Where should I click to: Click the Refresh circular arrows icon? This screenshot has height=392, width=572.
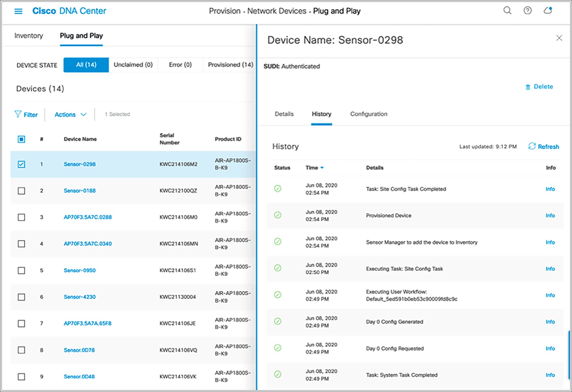click(532, 146)
